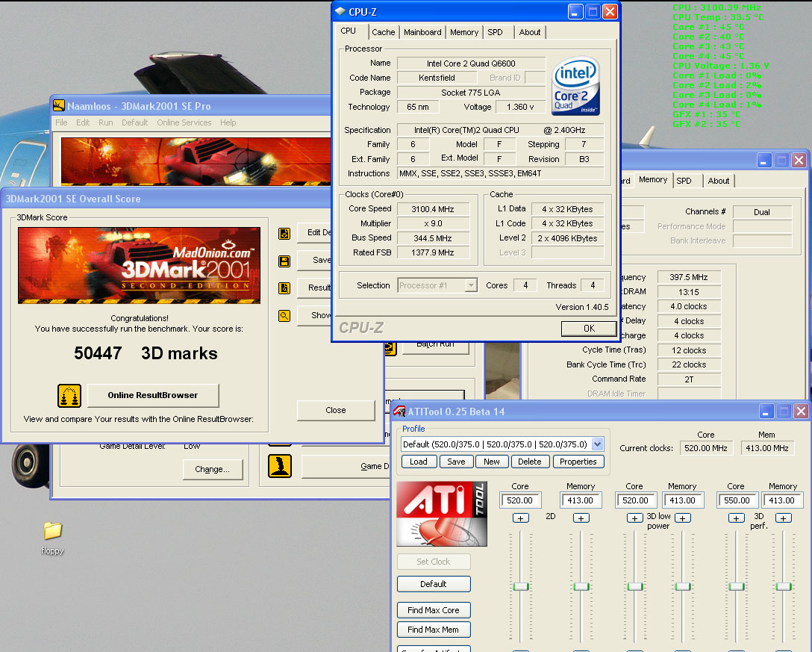Click the Edit Details icon in 3DMark score window
Screen dimensions: 812x652
(284, 233)
